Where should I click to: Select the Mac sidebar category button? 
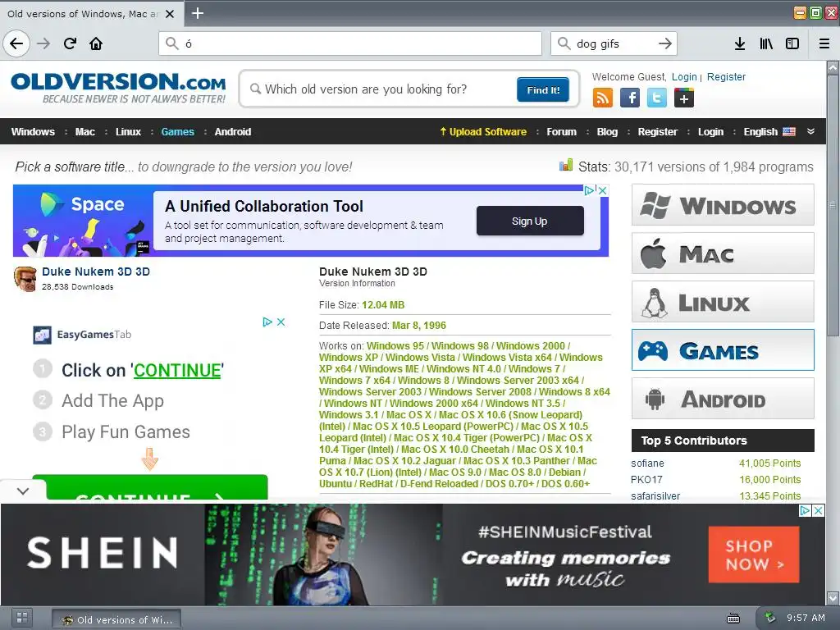point(723,253)
